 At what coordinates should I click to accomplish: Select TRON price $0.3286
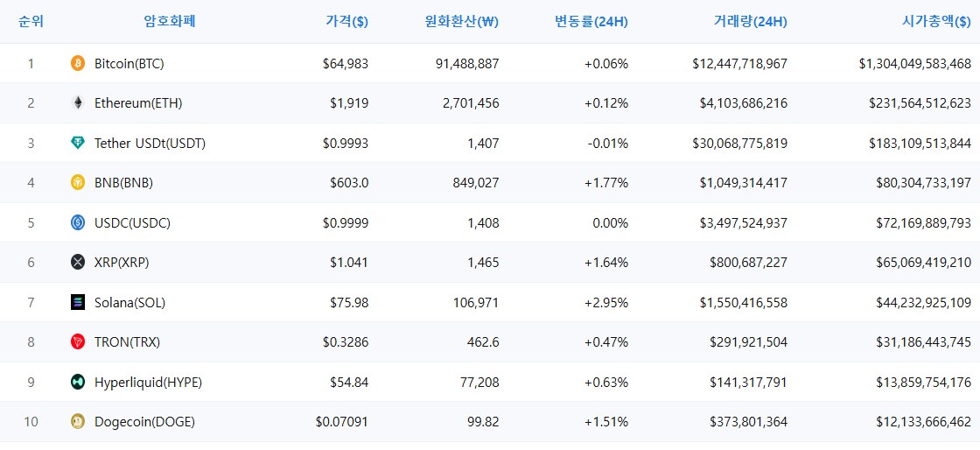[346, 342]
